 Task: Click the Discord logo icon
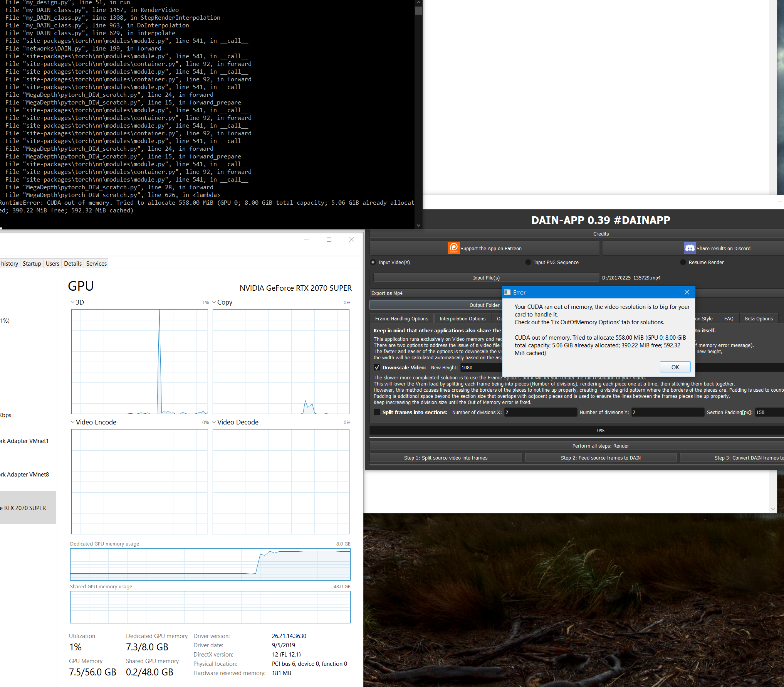690,248
